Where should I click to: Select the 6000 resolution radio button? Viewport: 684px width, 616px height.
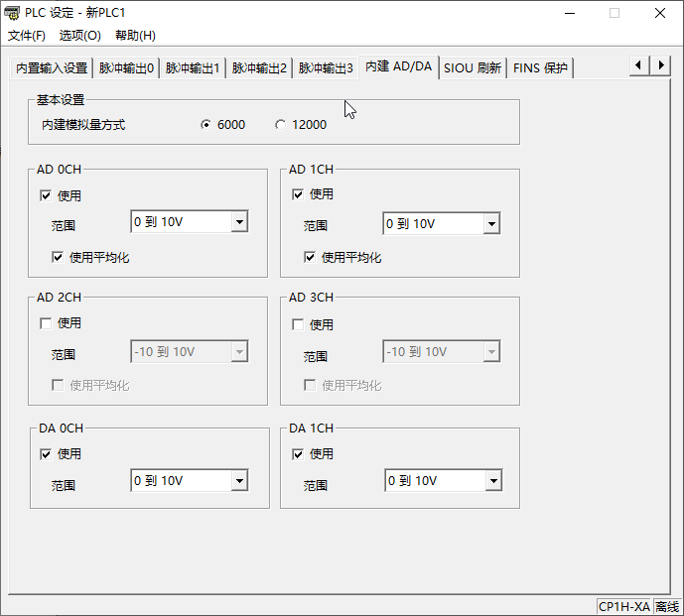click(x=206, y=125)
